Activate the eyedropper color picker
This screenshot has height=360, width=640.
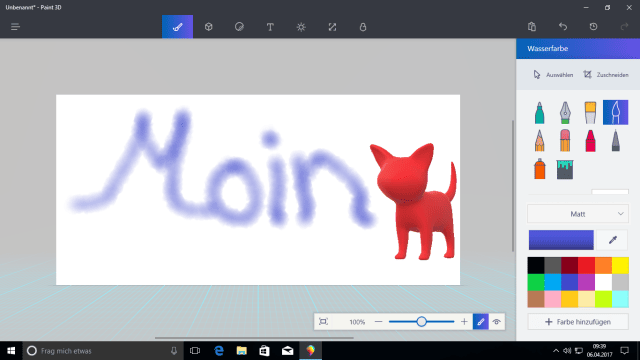(x=612, y=240)
